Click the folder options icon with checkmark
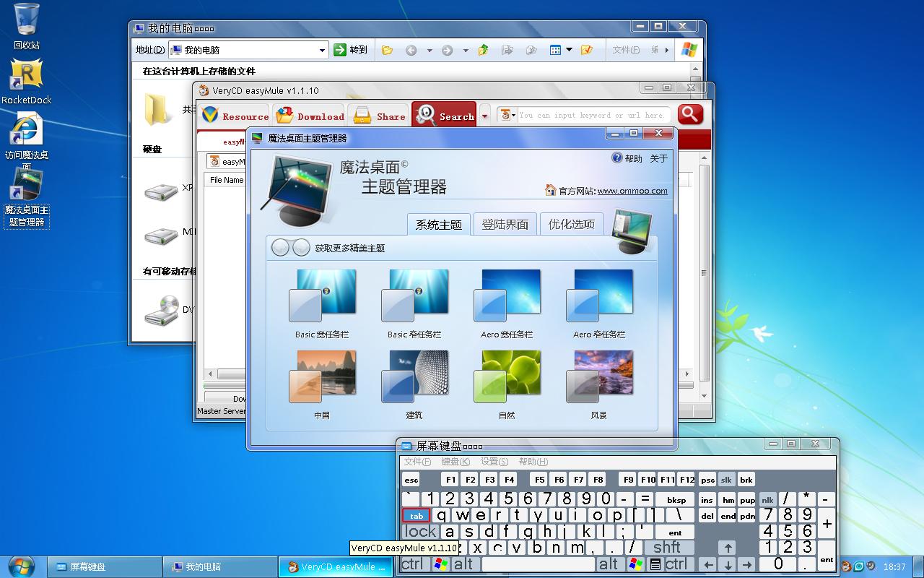 click(586, 50)
